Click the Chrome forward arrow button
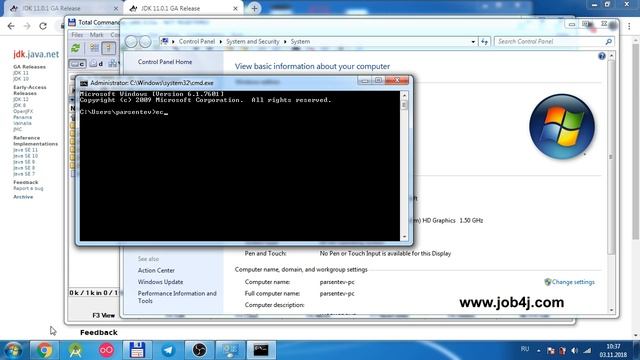Image resolution: width=640 pixels, height=360 pixels. (x=27, y=26)
